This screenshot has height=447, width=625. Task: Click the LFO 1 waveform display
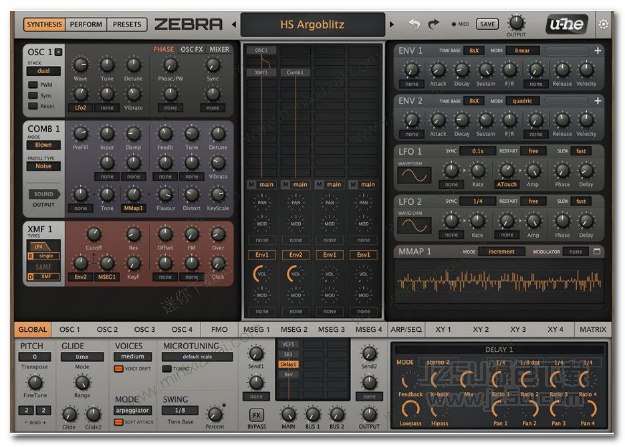pos(414,175)
